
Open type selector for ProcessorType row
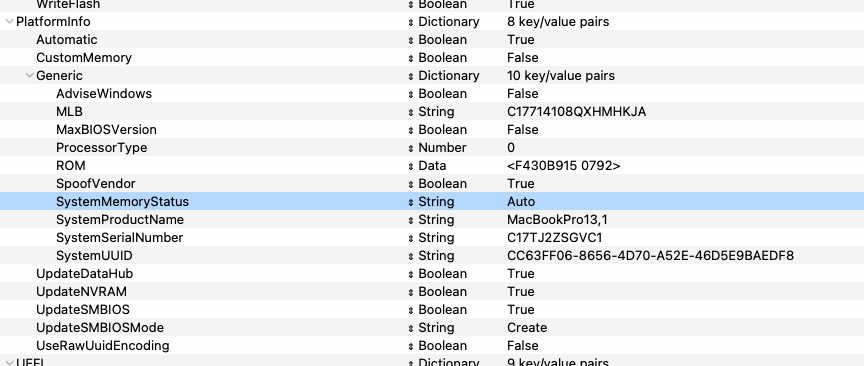[x=411, y=148]
